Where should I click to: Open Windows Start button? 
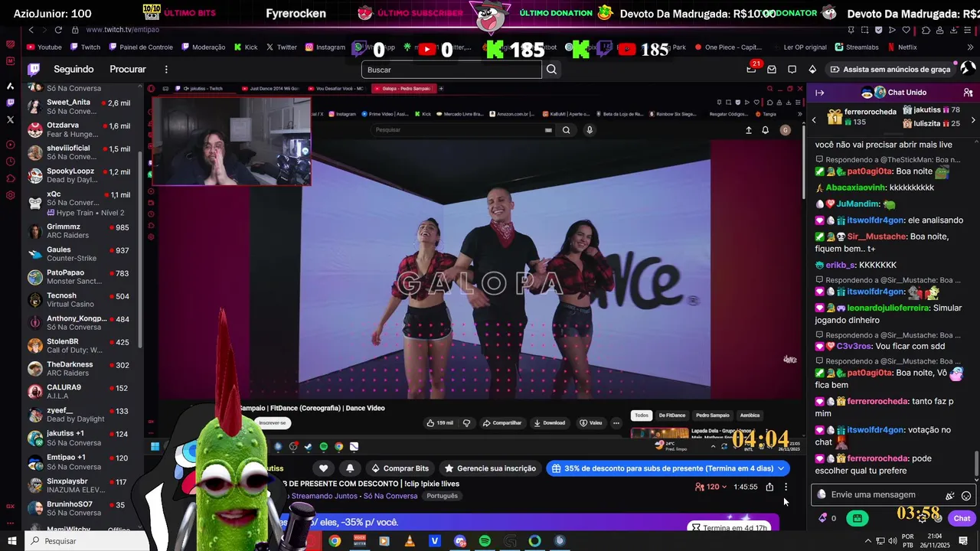coord(11,541)
